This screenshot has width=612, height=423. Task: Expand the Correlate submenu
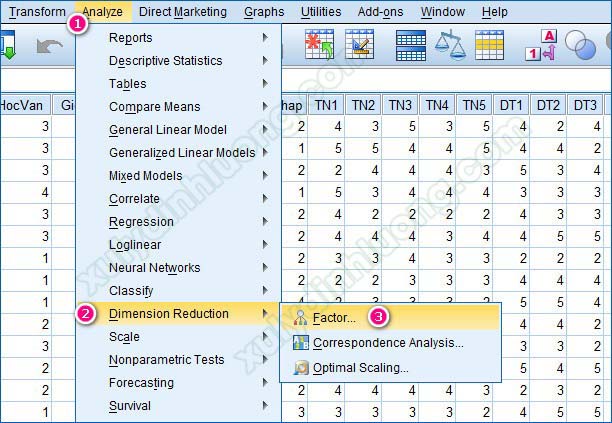(x=178, y=199)
